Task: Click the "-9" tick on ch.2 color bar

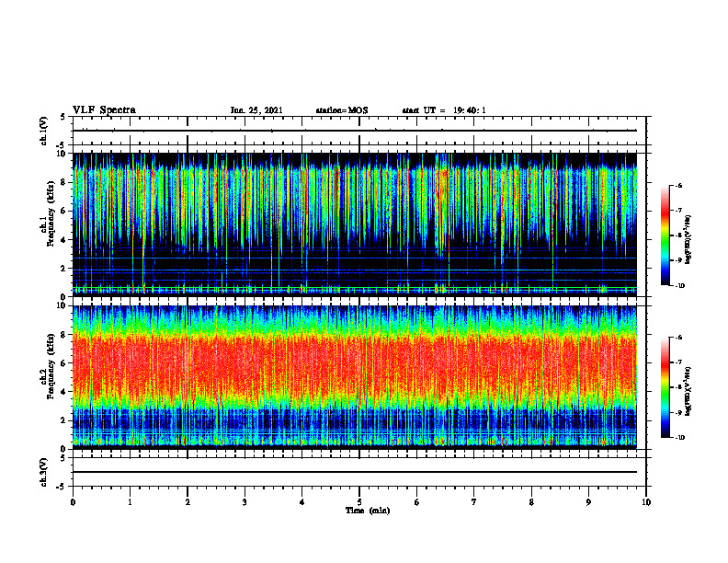Action: pos(678,412)
